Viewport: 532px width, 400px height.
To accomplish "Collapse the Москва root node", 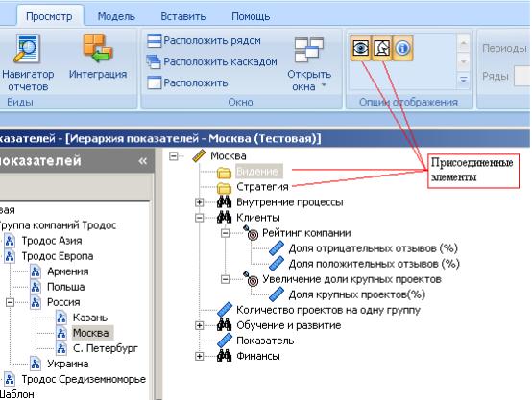I will click(174, 156).
